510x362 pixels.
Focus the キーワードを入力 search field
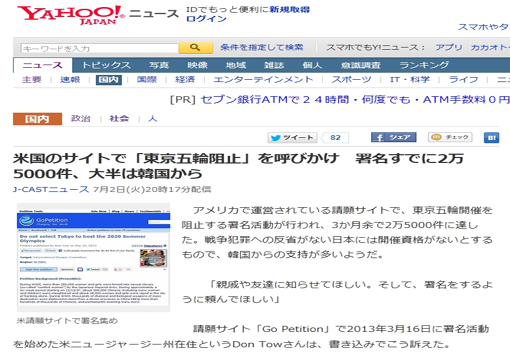[x=99, y=48]
